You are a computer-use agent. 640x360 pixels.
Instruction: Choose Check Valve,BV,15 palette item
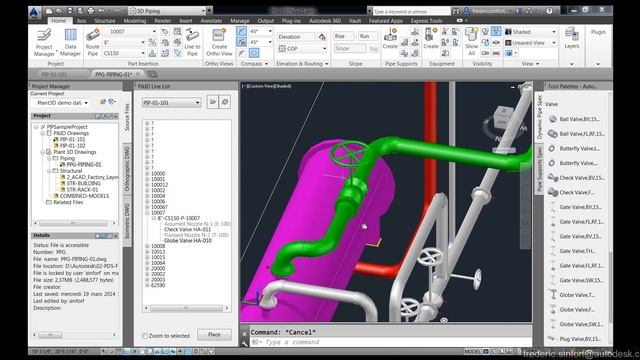click(576, 178)
